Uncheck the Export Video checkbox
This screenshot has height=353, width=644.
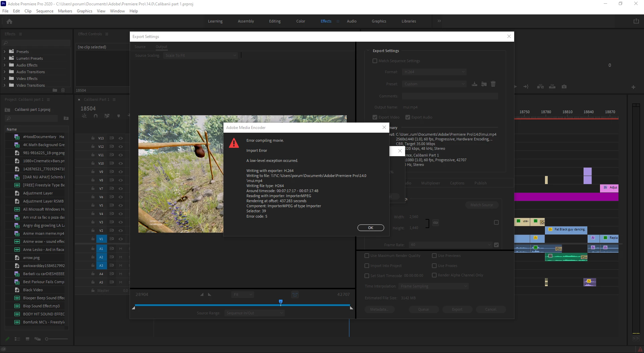tap(375, 117)
